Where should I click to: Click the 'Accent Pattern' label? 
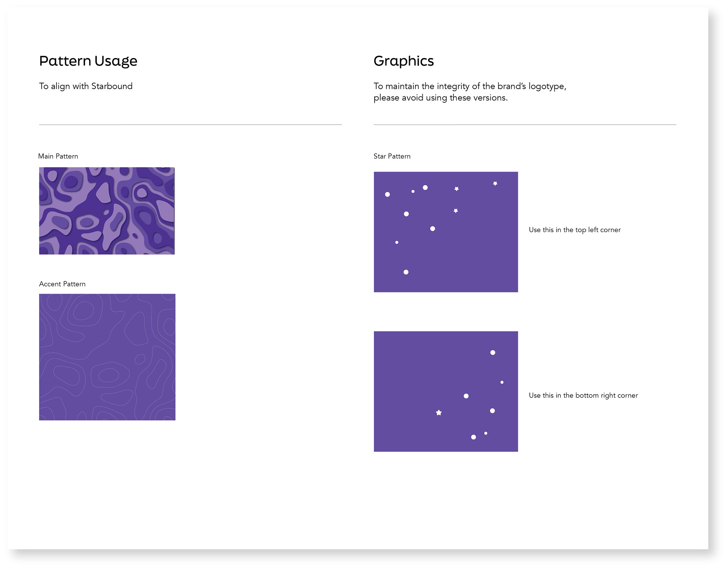tap(62, 284)
